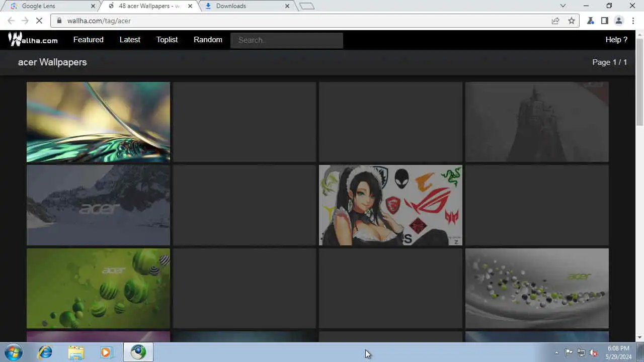
Task: Open the Featured wallpapers page
Action: click(89, 40)
